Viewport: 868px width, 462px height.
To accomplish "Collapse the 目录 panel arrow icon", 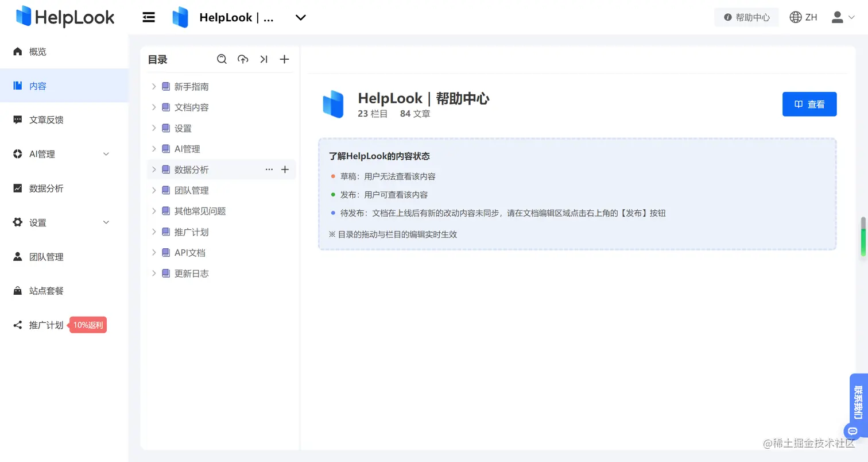I will [263, 59].
